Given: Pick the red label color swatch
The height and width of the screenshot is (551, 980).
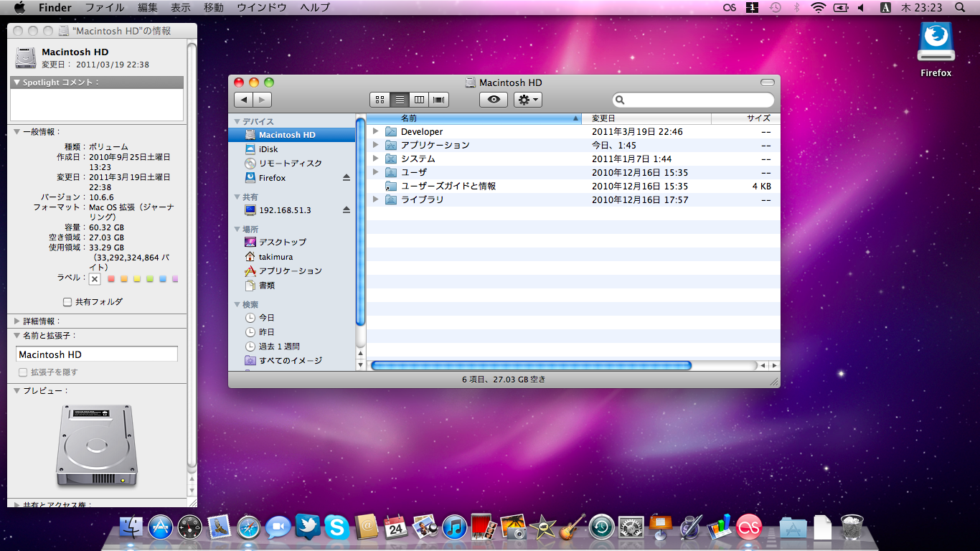Looking at the screenshot, I should 111,278.
